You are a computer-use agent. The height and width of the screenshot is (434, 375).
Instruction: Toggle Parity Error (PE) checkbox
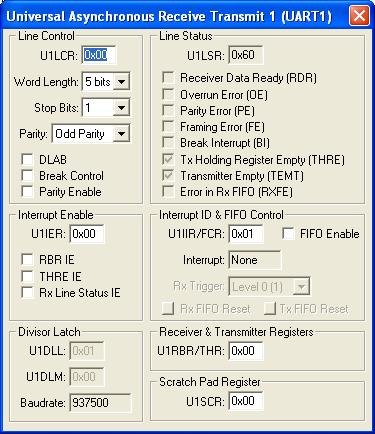pos(168,110)
